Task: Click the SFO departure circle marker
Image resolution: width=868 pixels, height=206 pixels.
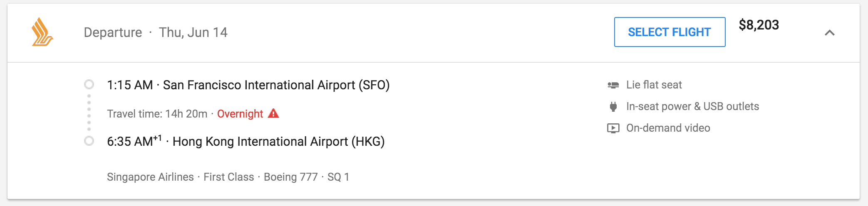Action: tap(89, 85)
